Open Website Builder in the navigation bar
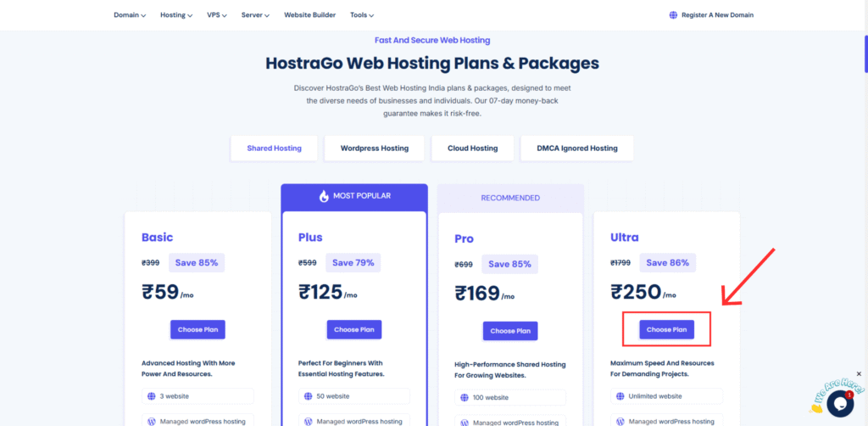 (x=310, y=15)
